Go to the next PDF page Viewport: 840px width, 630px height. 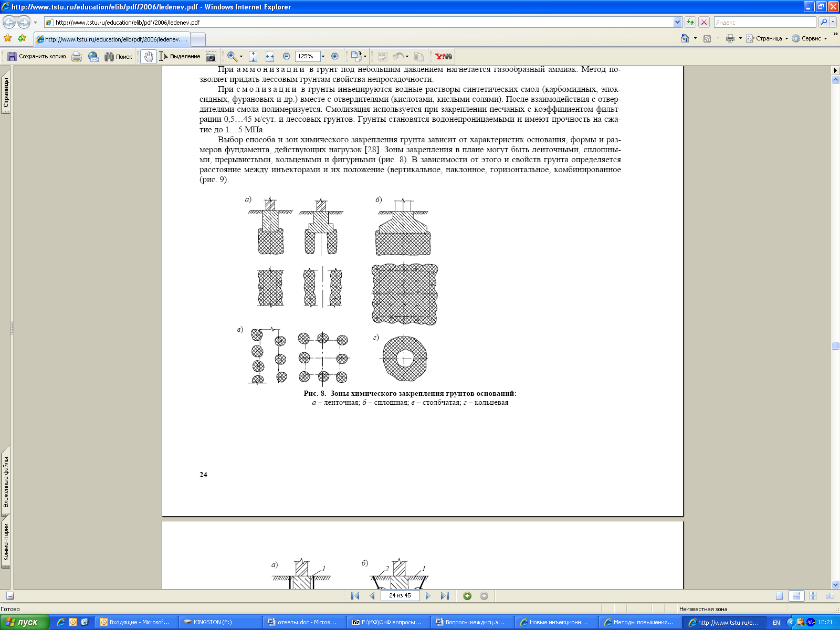[x=428, y=595]
